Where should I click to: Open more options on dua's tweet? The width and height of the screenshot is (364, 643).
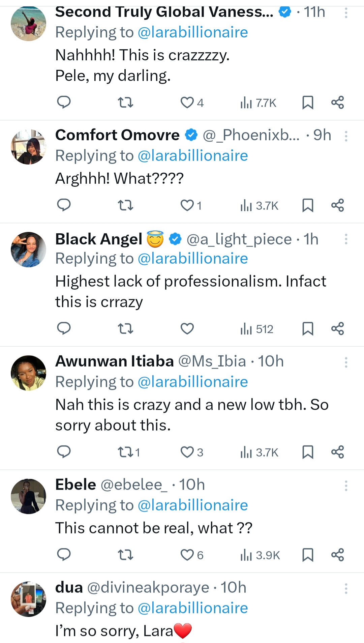pyautogui.click(x=346, y=588)
